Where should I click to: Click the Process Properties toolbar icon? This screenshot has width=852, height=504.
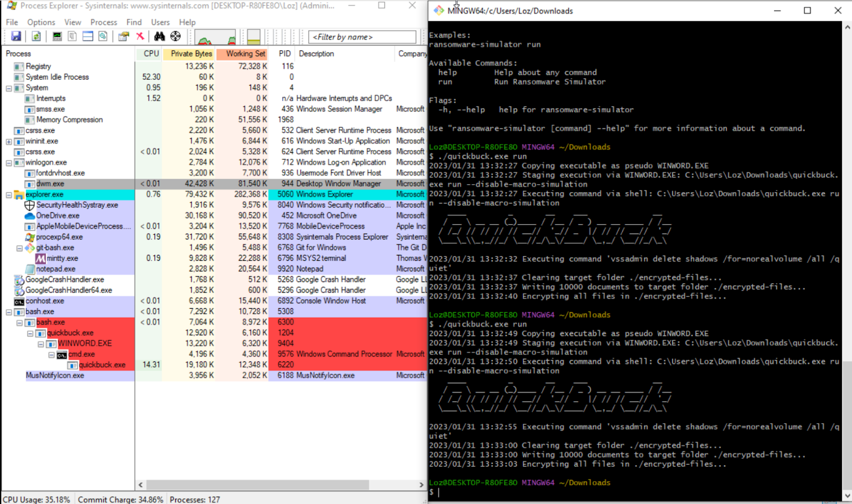(124, 36)
